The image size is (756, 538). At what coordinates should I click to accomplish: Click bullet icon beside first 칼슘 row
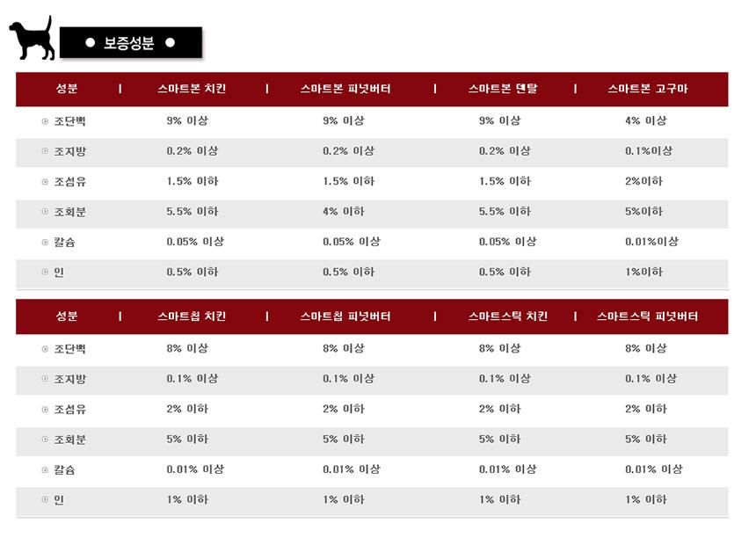click(46, 242)
